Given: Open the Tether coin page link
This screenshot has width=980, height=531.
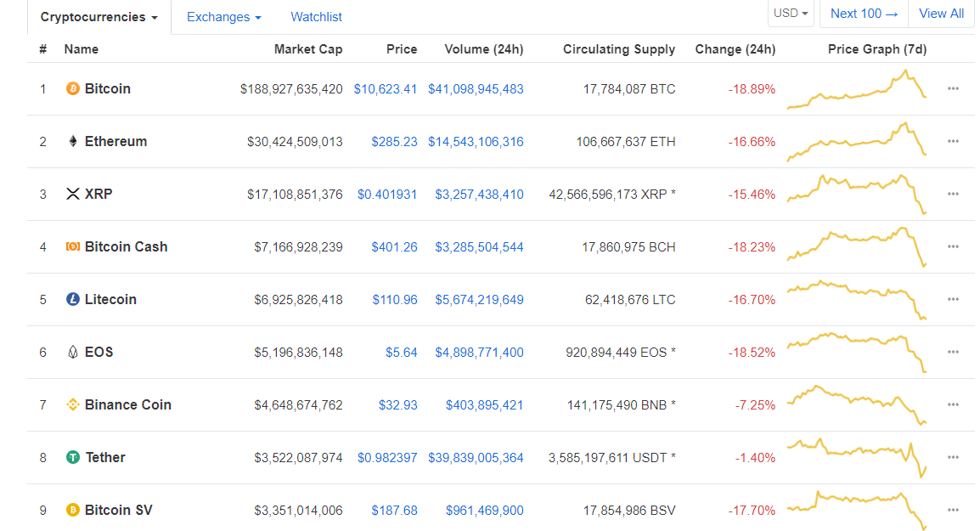Looking at the screenshot, I should pyautogui.click(x=105, y=457).
